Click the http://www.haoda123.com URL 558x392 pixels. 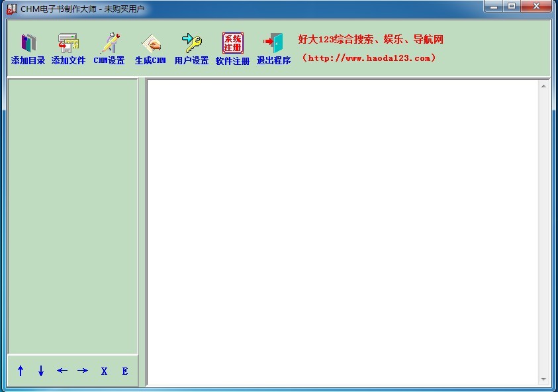(369, 58)
